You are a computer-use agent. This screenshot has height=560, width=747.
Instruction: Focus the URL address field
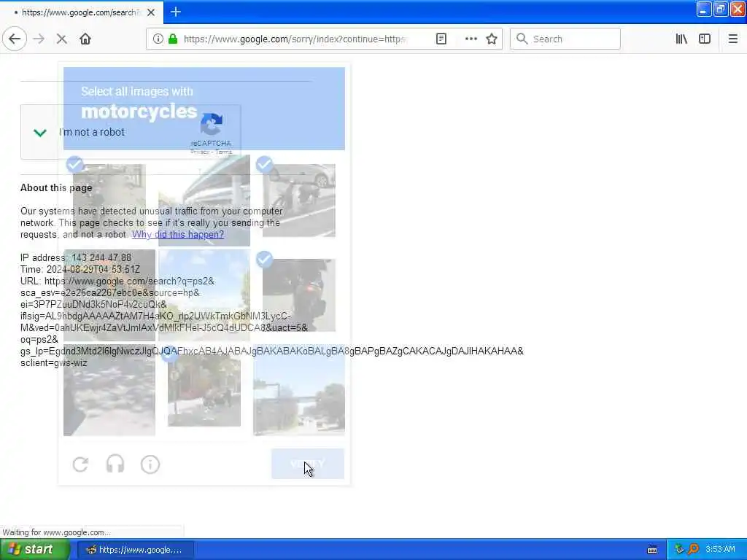point(295,39)
